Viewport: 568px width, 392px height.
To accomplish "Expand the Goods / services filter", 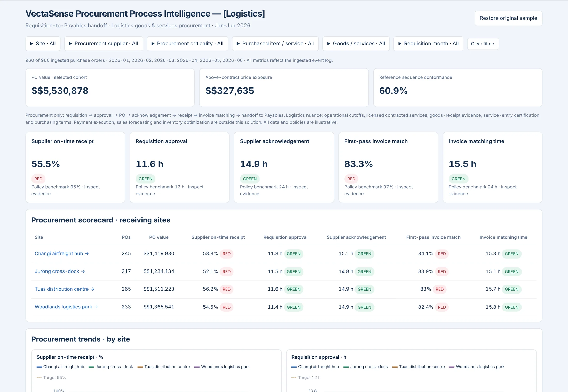I will tap(356, 44).
